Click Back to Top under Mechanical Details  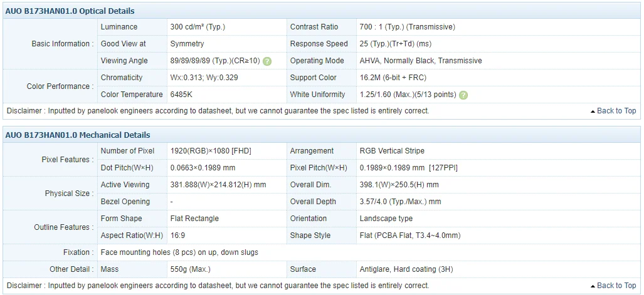(x=613, y=286)
